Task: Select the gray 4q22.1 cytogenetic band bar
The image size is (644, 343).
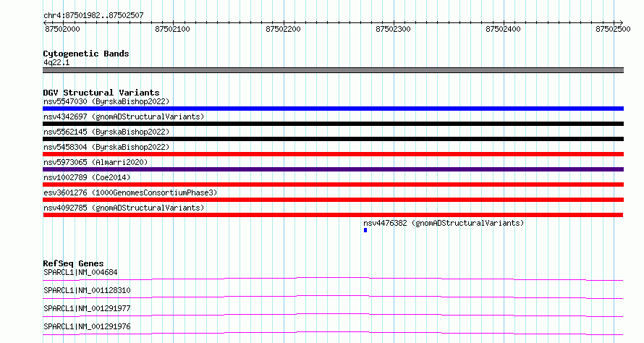Action: pos(333,70)
